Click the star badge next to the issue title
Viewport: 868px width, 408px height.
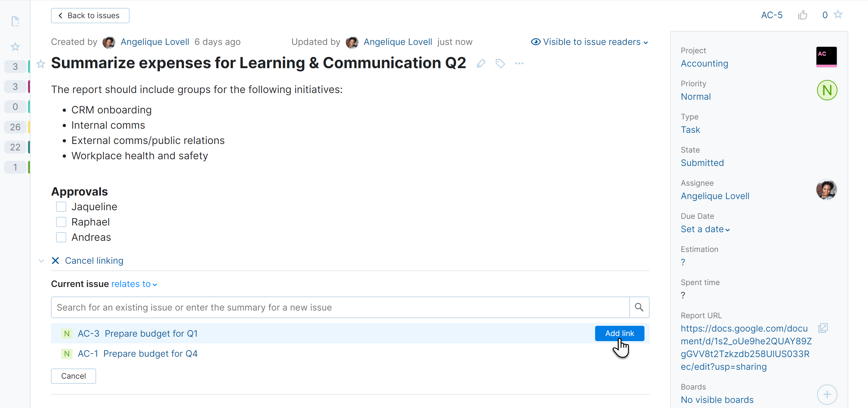(40, 64)
